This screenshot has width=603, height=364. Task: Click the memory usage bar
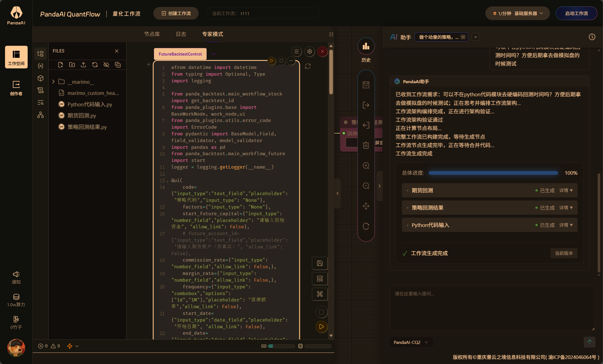pos(281,346)
